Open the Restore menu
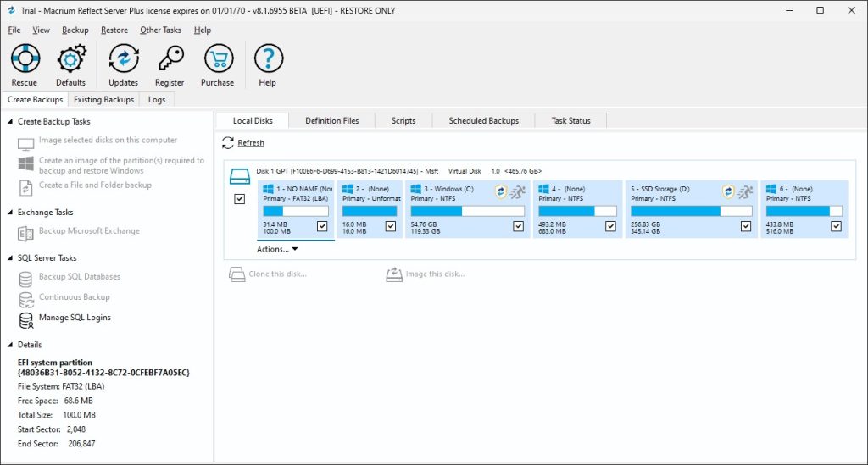 114,30
